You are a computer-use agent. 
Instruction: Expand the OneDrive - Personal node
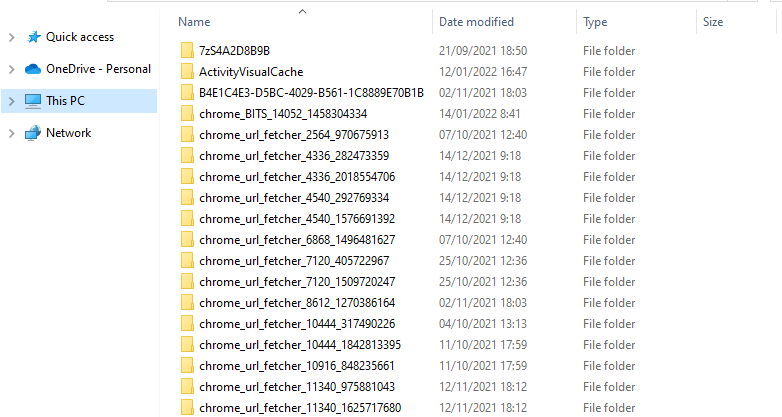click(x=11, y=69)
